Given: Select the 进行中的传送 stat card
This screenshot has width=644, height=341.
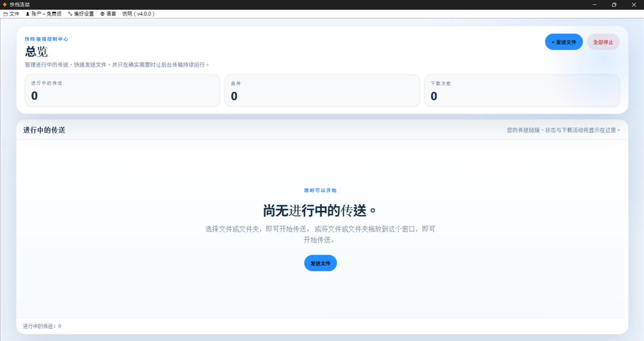Looking at the screenshot, I should [x=123, y=91].
